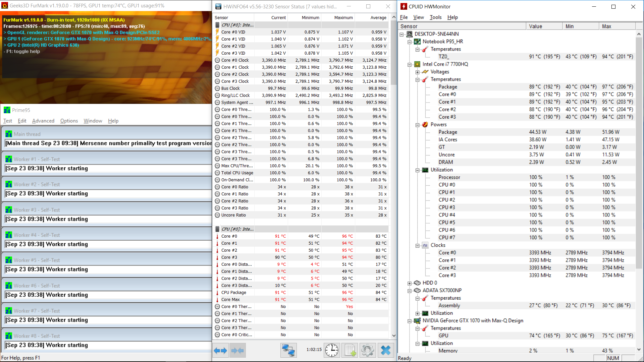Click the Worker #4 Self-Test window icon

click(9, 235)
